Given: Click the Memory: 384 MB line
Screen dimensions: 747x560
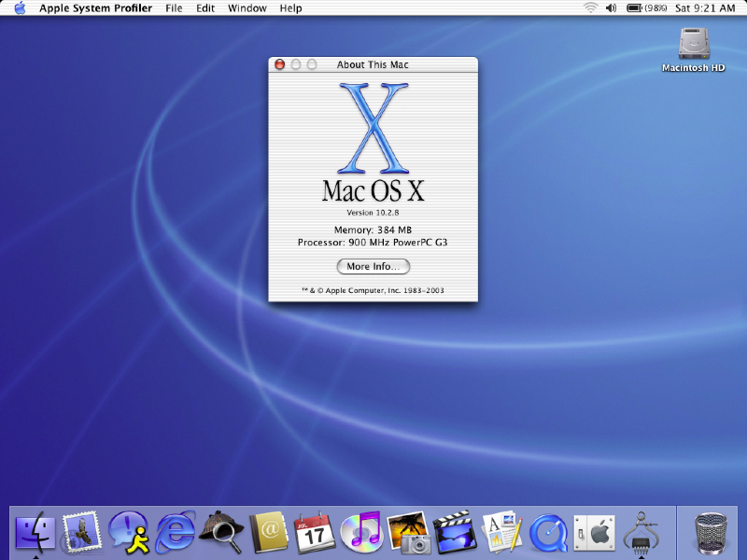Looking at the screenshot, I should point(373,230).
